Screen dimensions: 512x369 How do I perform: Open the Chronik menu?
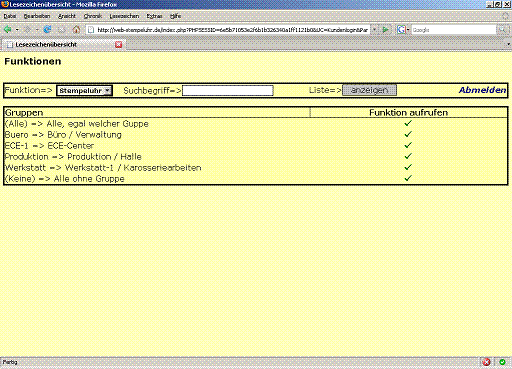click(93, 16)
